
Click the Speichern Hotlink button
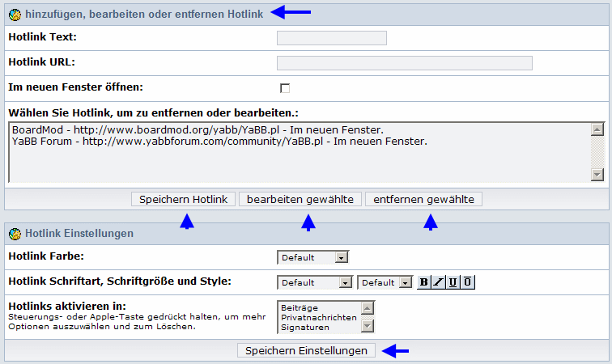[x=184, y=199]
